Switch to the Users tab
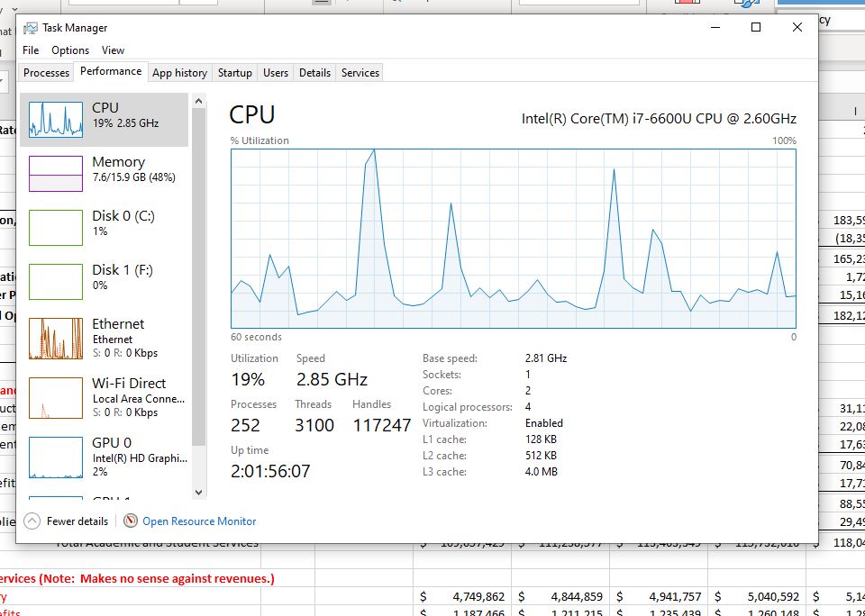The image size is (865, 616). [x=276, y=73]
